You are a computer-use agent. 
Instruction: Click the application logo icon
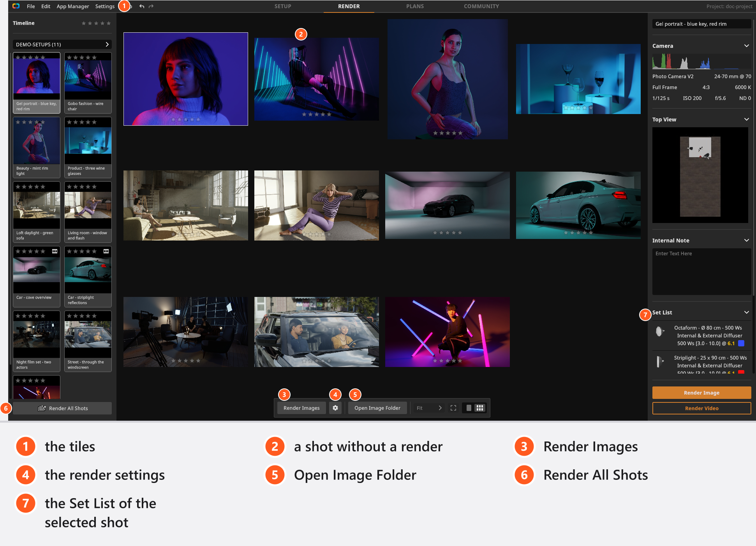point(16,6)
